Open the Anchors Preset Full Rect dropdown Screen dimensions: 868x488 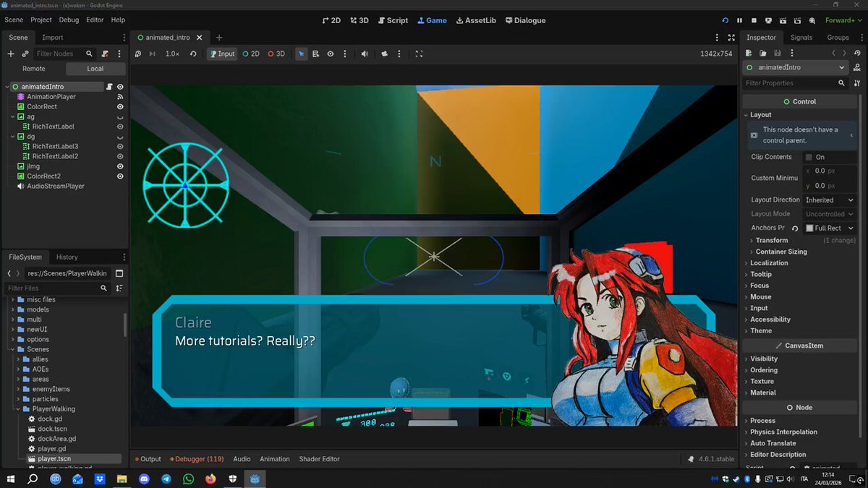click(829, 228)
